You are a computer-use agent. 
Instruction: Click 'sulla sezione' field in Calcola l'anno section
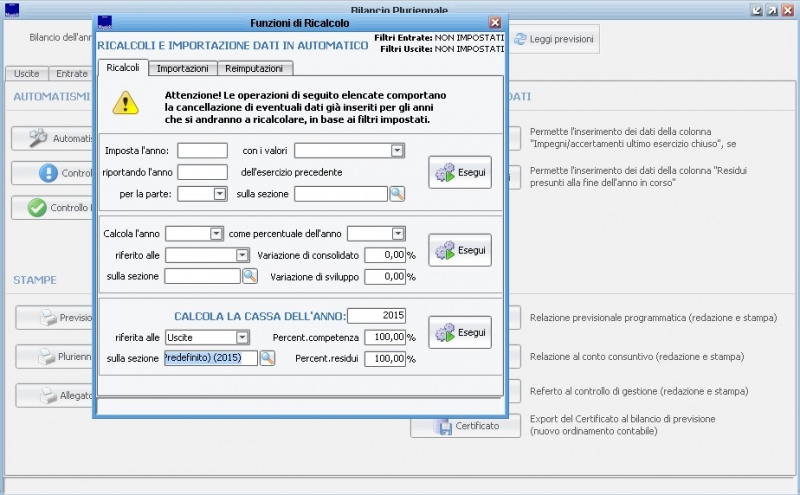pos(202,276)
